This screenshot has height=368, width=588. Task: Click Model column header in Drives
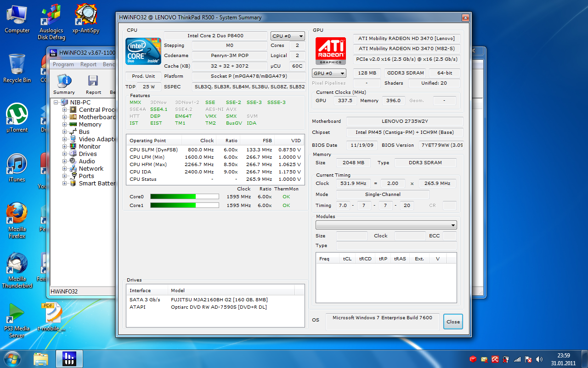point(231,290)
